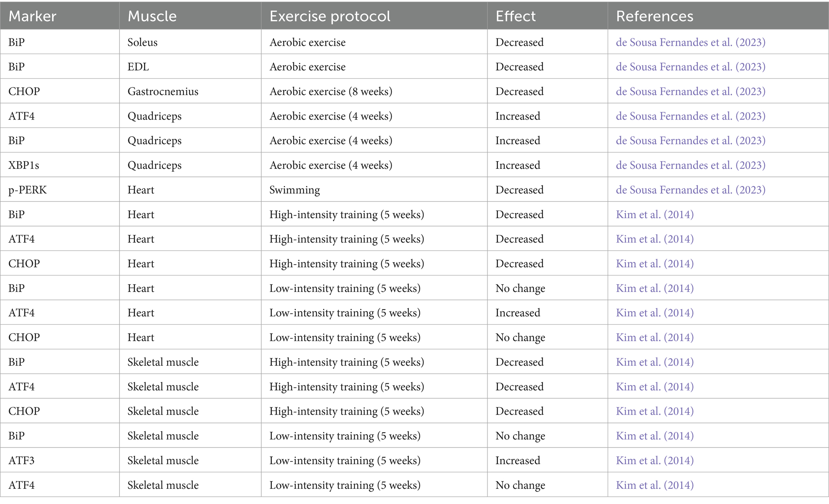The image size is (829, 504).
Task: Click the Exercise protocol column header
Action: click(330, 16)
